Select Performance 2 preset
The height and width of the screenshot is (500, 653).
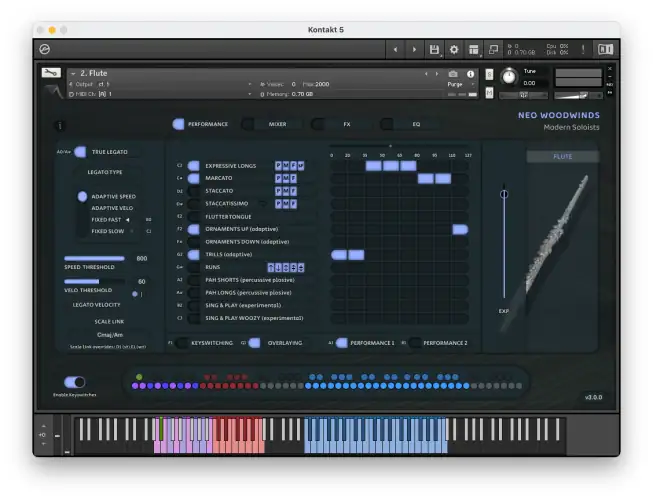coord(439,343)
